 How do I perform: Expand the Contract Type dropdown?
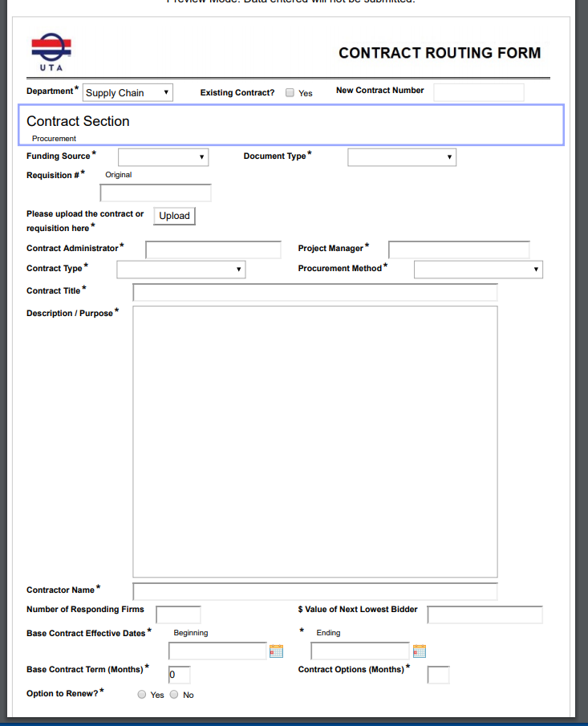pyautogui.click(x=181, y=270)
